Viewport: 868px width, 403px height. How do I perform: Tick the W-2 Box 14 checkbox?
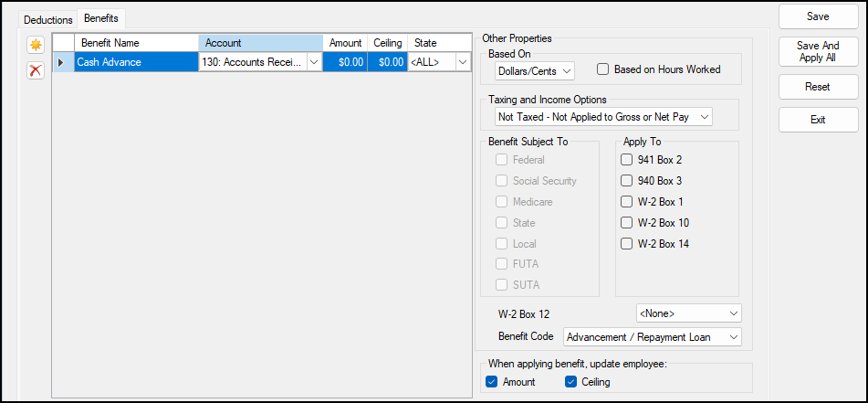(627, 244)
